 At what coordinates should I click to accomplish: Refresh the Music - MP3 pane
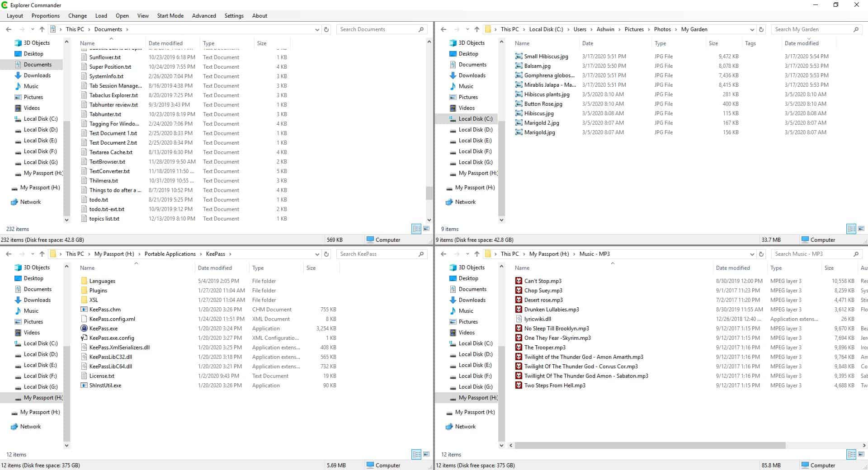coord(761,254)
